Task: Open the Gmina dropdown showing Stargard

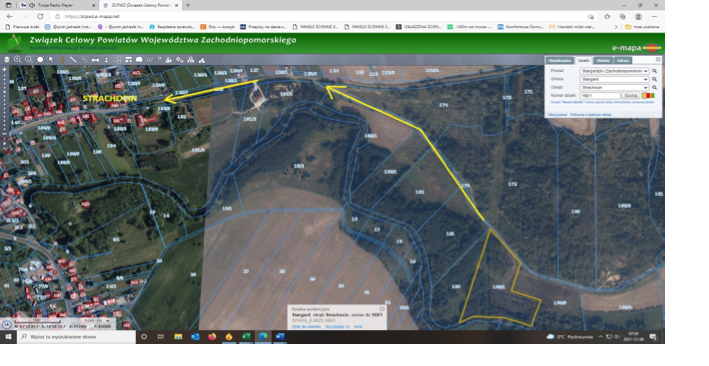Action: 614,79
